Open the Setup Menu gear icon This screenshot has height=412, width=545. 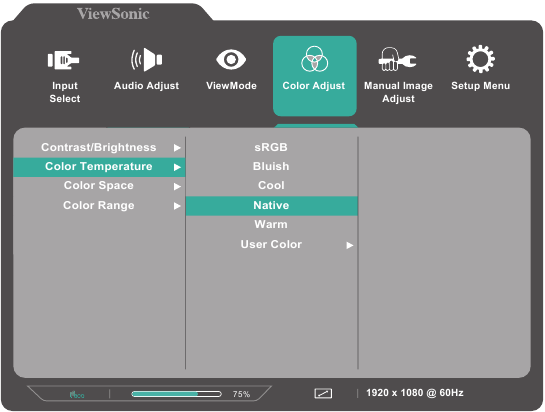coord(480,59)
